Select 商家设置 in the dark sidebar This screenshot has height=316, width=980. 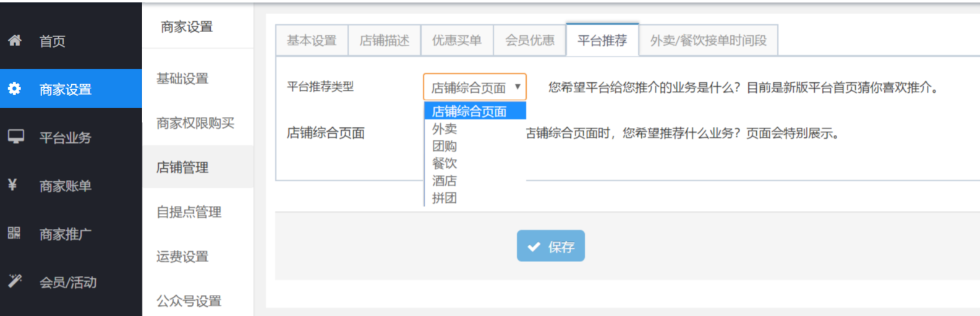(71, 89)
